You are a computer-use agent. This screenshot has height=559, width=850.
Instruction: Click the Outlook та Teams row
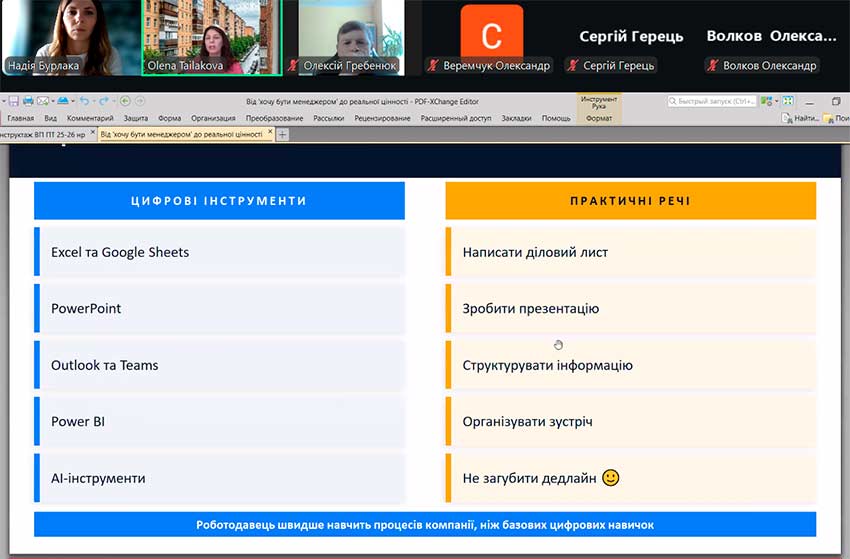219,365
